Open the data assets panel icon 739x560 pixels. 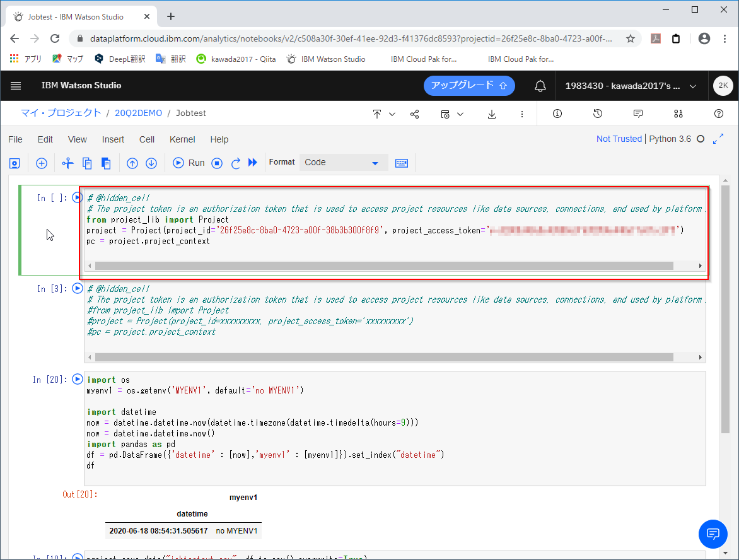click(678, 114)
